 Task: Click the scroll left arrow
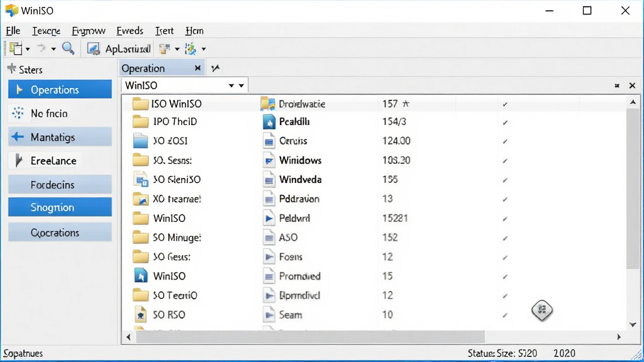point(128,337)
